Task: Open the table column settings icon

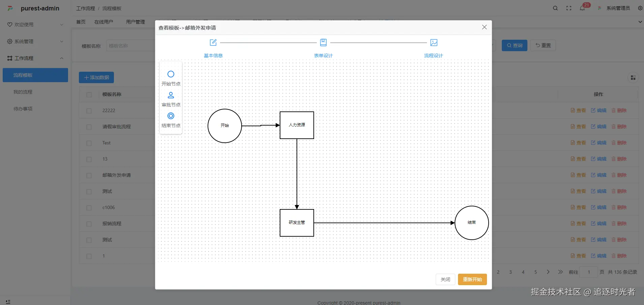Action: click(x=633, y=78)
